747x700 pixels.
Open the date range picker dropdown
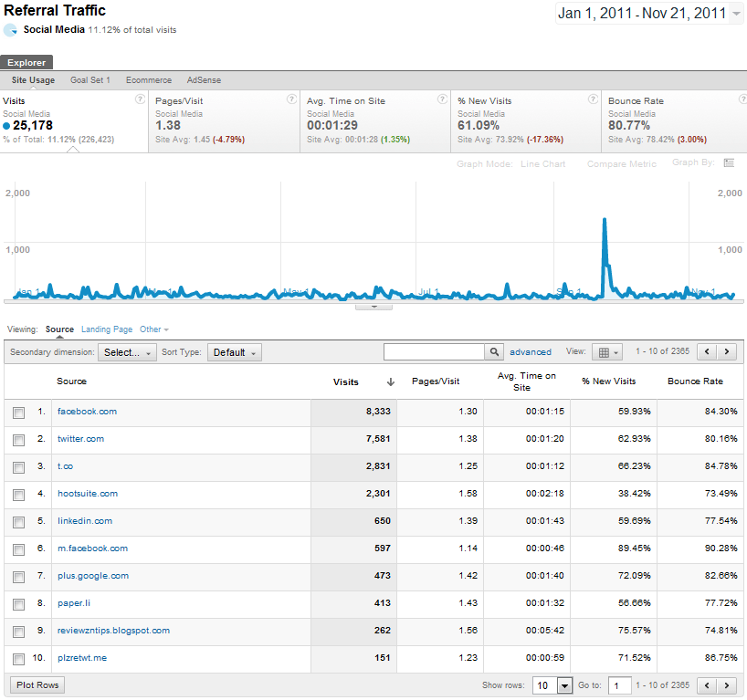pyautogui.click(x=649, y=14)
